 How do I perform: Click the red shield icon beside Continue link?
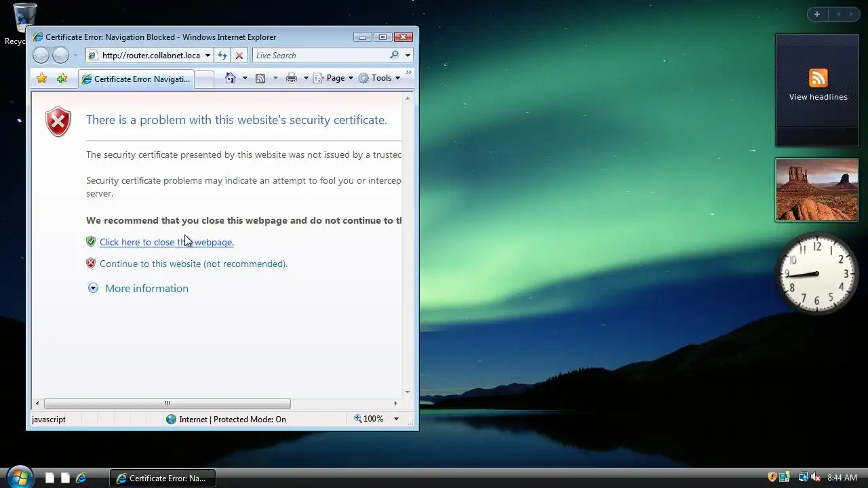[x=91, y=263]
